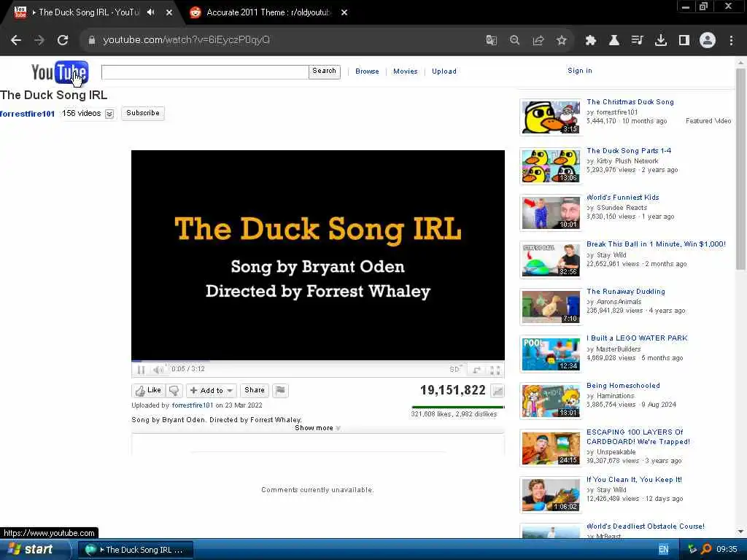This screenshot has width=747, height=560.
Task: Click the forrestfire101 link in Uploaded by line
Action: point(193,405)
